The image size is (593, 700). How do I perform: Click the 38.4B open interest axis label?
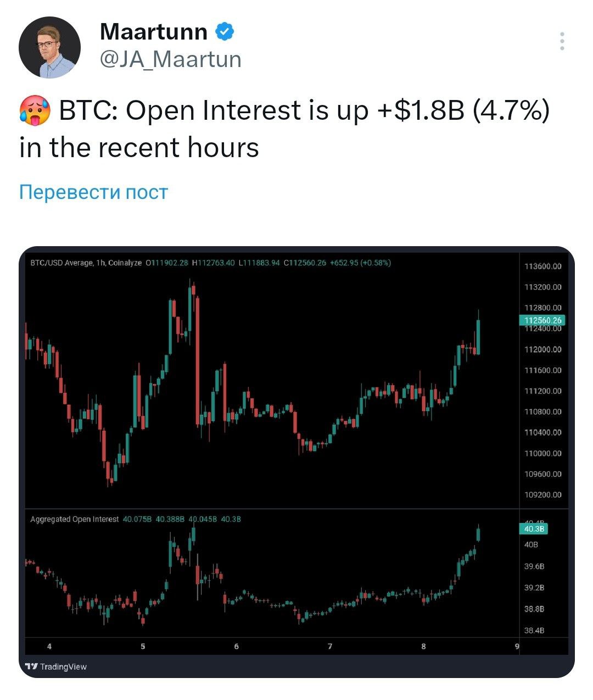click(x=534, y=631)
